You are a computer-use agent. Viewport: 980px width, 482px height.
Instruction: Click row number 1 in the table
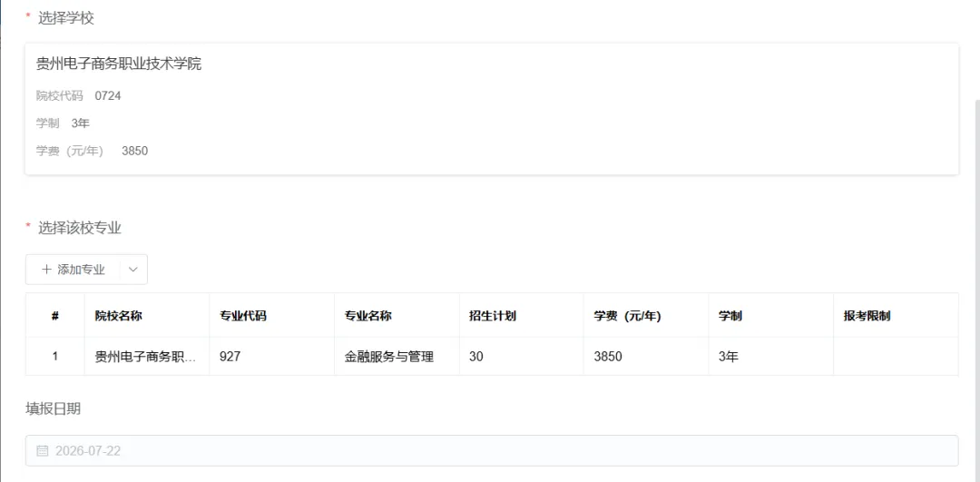(x=55, y=357)
